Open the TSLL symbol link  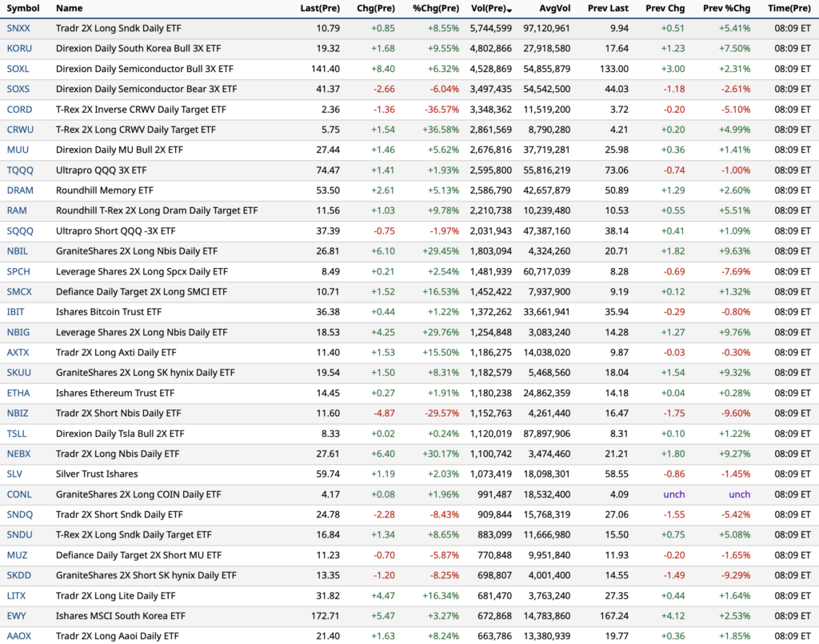tap(17, 434)
